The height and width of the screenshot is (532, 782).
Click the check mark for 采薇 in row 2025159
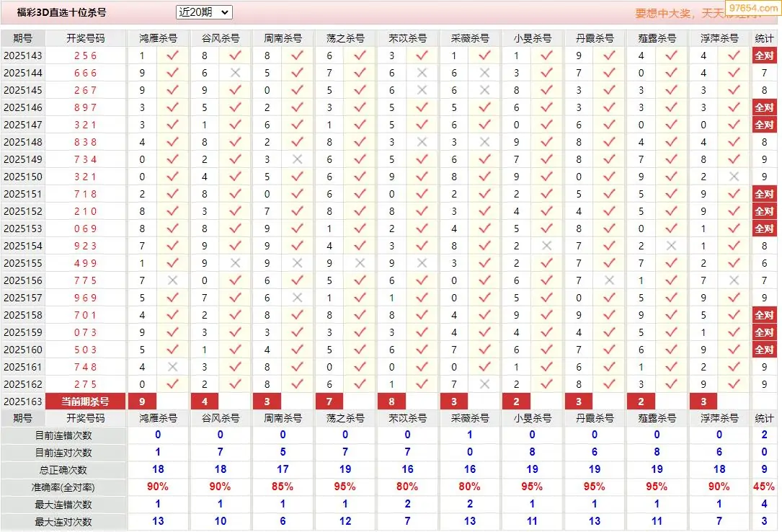coord(484,332)
